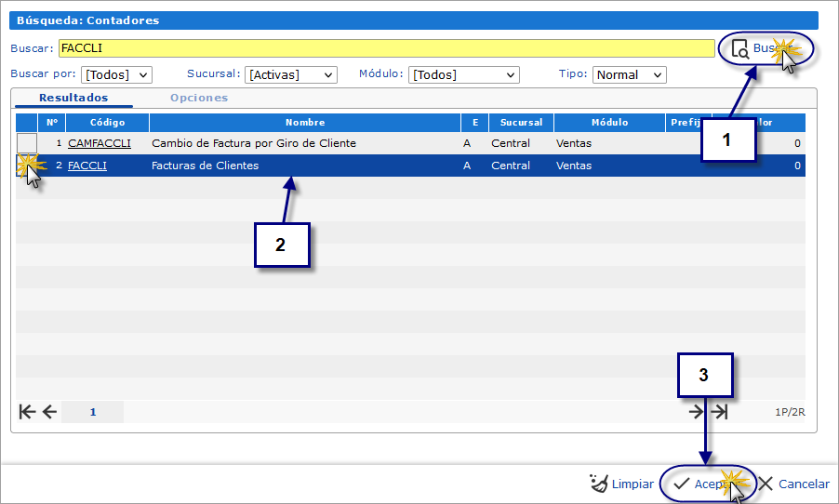
Task: Click the yellow Buscar text field
Action: 386,48
